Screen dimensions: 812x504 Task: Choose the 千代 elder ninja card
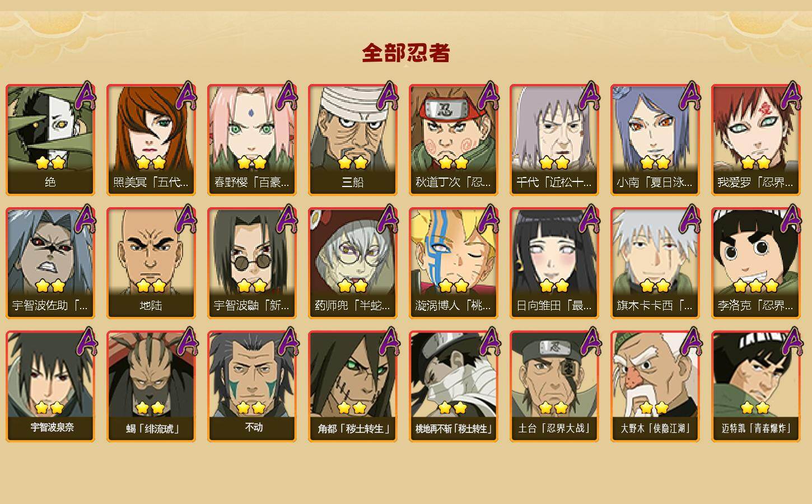554,140
